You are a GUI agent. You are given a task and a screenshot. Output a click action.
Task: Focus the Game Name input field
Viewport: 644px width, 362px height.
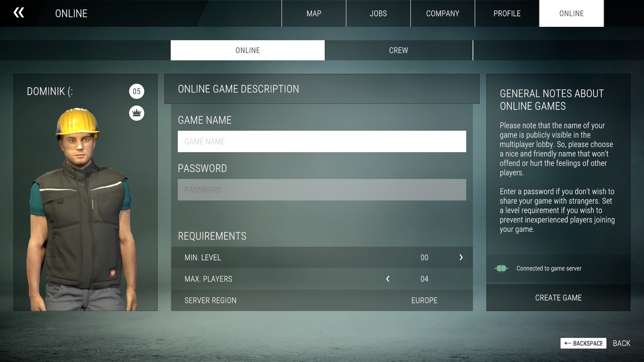(x=322, y=141)
